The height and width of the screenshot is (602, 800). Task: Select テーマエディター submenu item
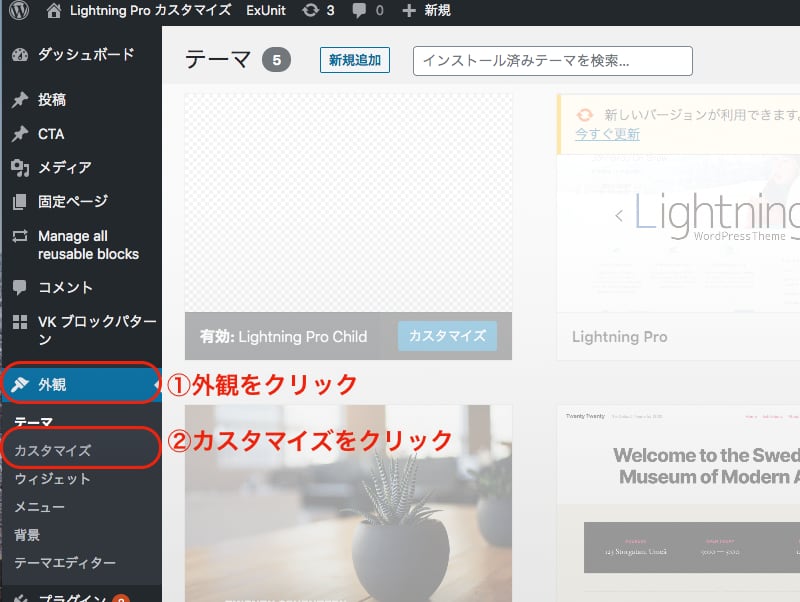point(65,563)
